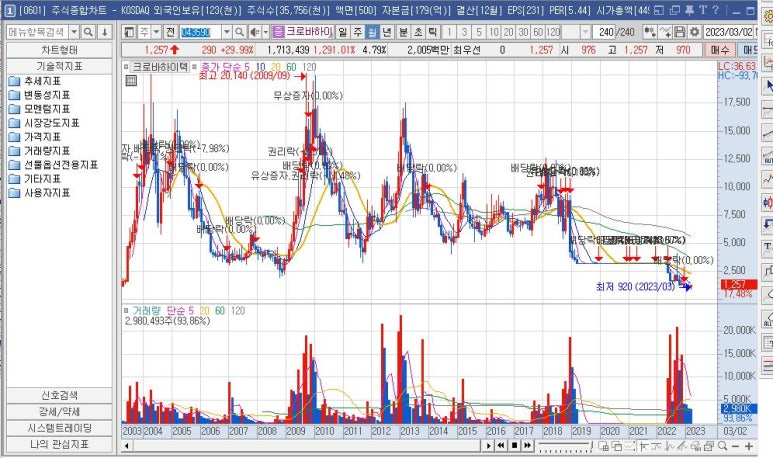Click the stock code input field 043590
This screenshot has height=458, width=773.
coord(200,32)
